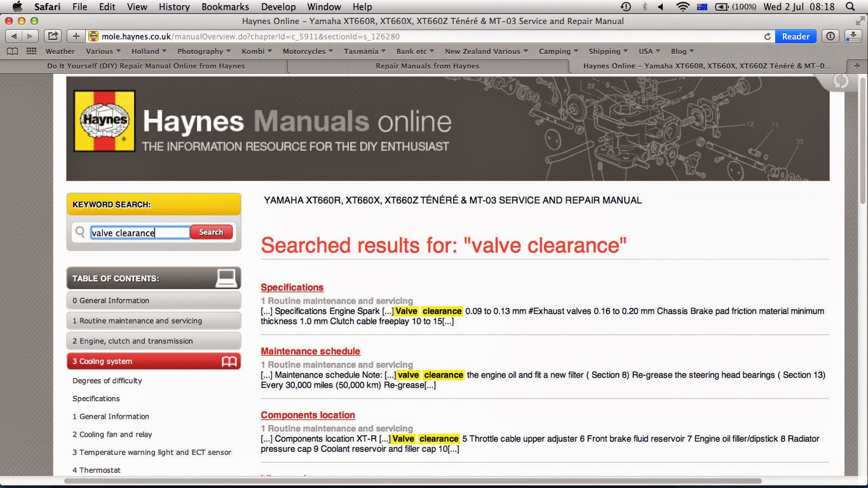868x488 pixels.
Task: Click the vertical page scrollbar
Action: 863,140
